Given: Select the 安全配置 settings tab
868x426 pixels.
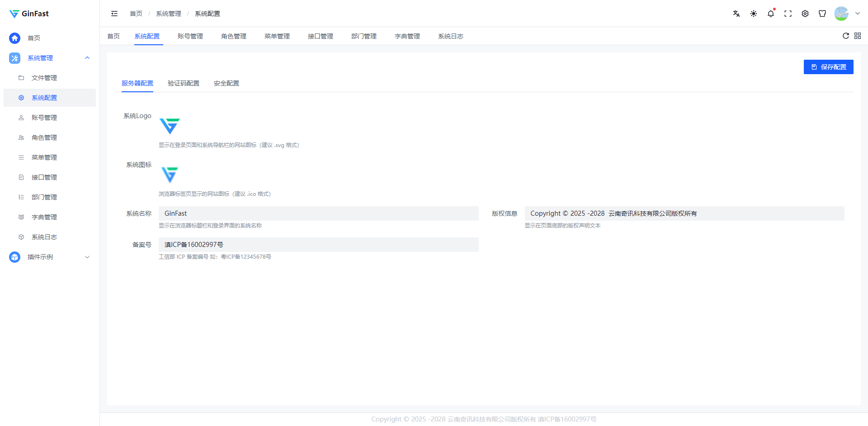Looking at the screenshot, I should (226, 83).
